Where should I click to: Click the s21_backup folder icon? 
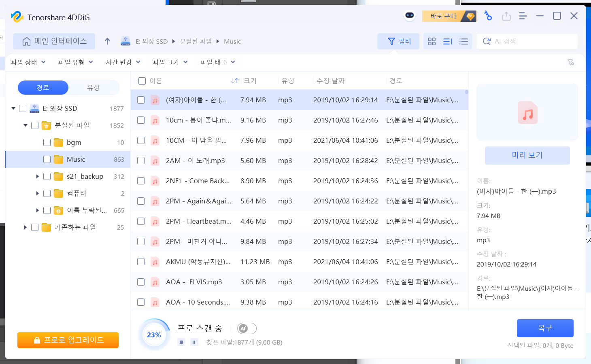(x=59, y=176)
